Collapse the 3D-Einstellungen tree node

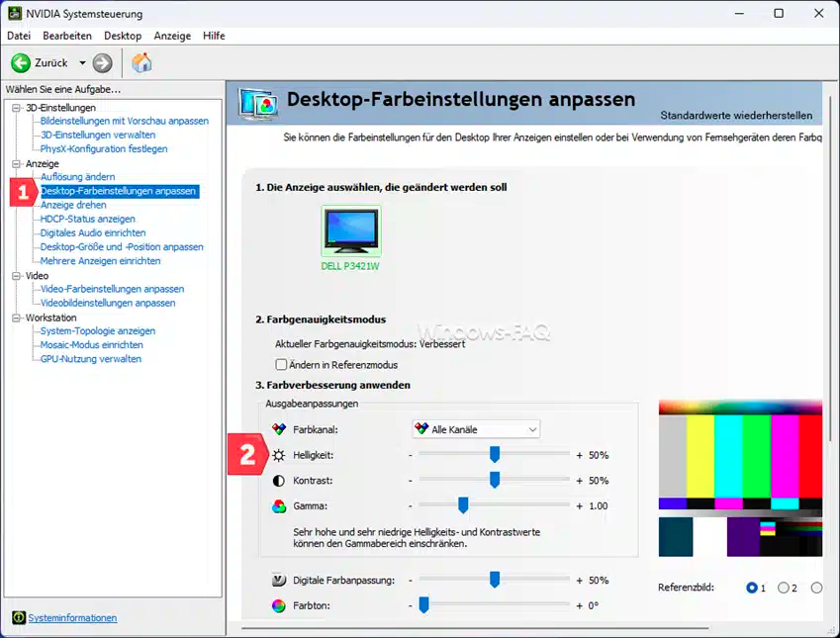[x=16, y=108]
